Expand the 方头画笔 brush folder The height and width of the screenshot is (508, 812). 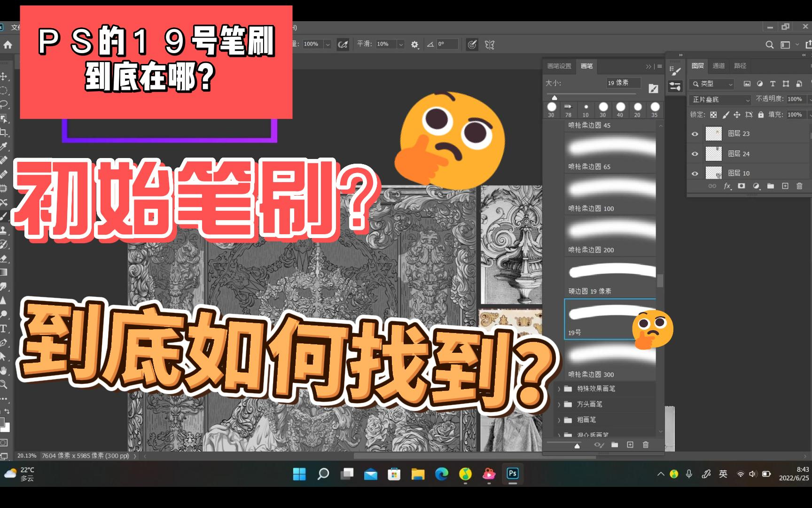click(559, 405)
